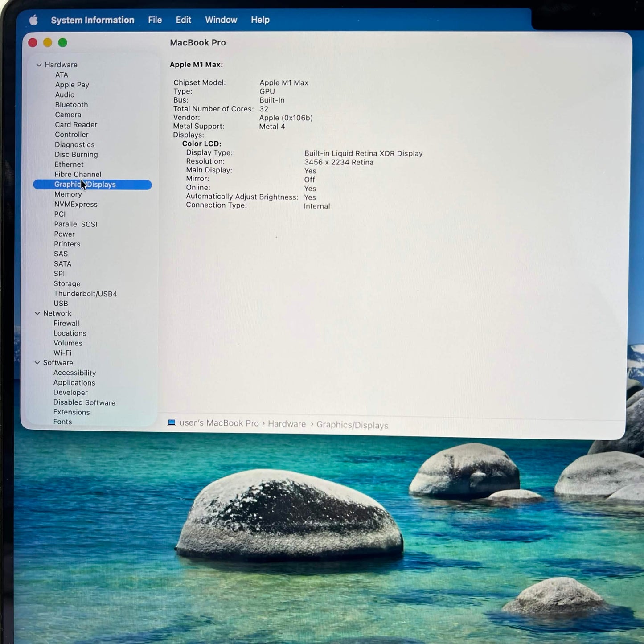Select Disabled Software in the sidebar
This screenshot has width=644, height=644.
pos(84,402)
